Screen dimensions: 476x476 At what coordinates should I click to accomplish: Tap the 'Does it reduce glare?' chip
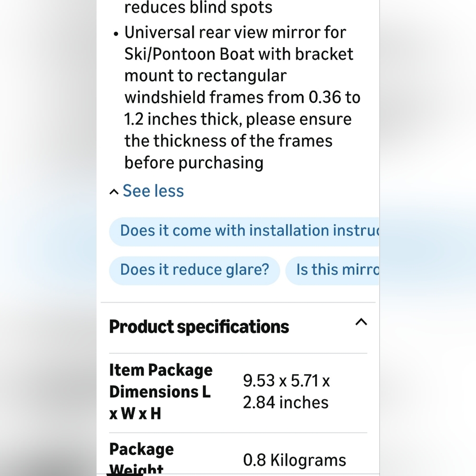click(x=195, y=270)
